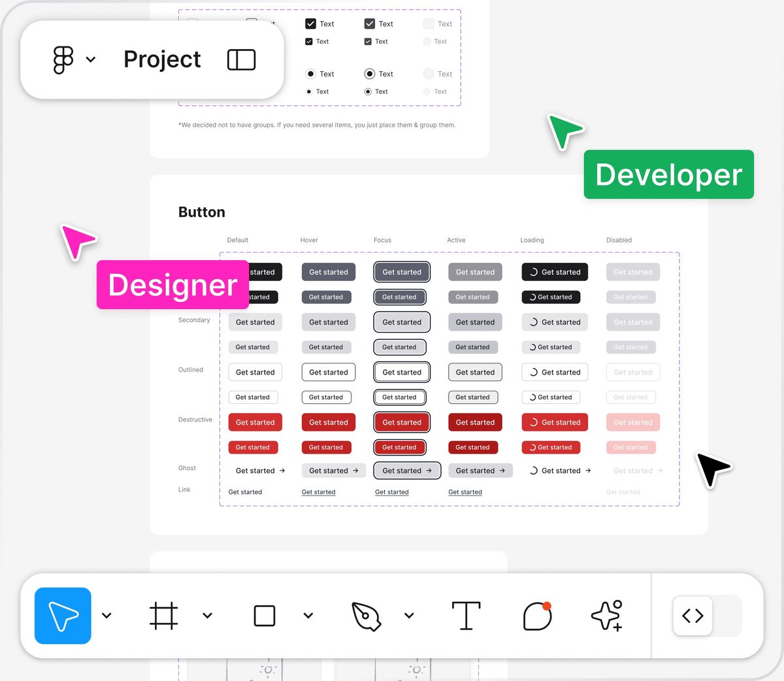Screen dimensions: 784x681
Task: Select the Move tool in the toolbar
Action: [63, 616]
